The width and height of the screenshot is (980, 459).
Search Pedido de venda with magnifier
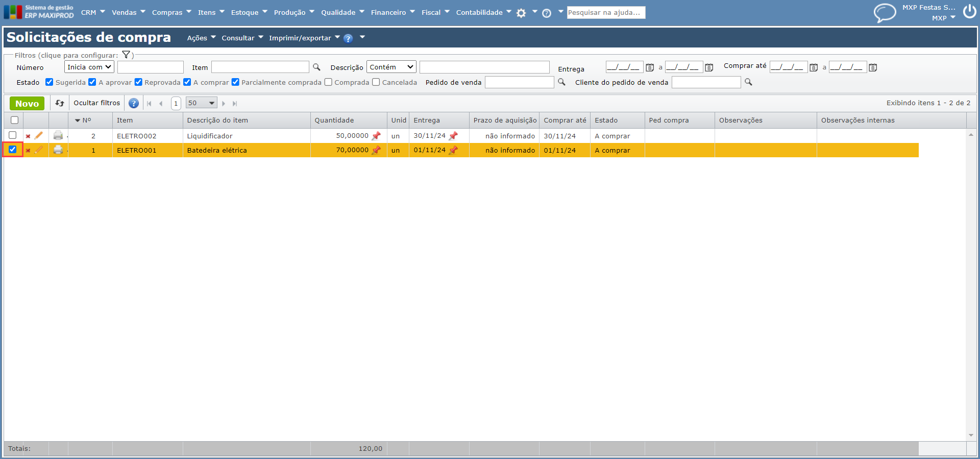click(x=561, y=82)
